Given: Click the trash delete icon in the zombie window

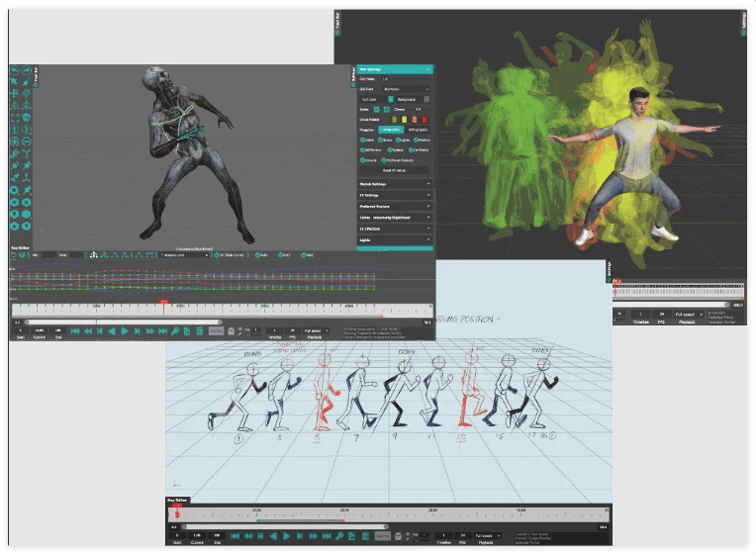Looking at the screenshot, I should (x=199, y=330).
